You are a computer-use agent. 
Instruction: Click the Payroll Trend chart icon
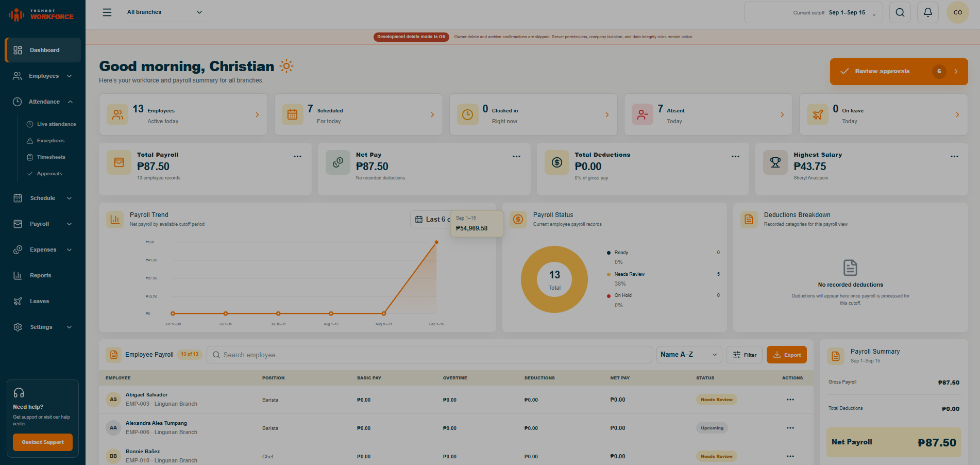click(x=115, y=219)
